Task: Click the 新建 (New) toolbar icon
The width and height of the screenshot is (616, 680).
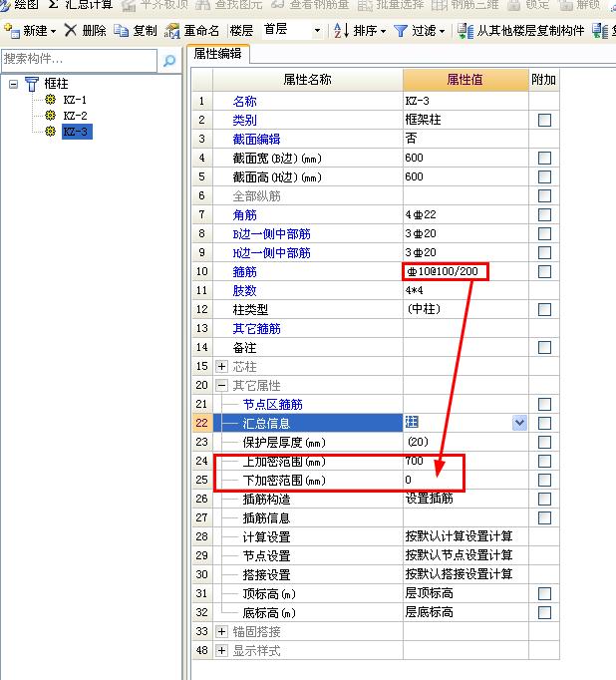Action: 12,30
